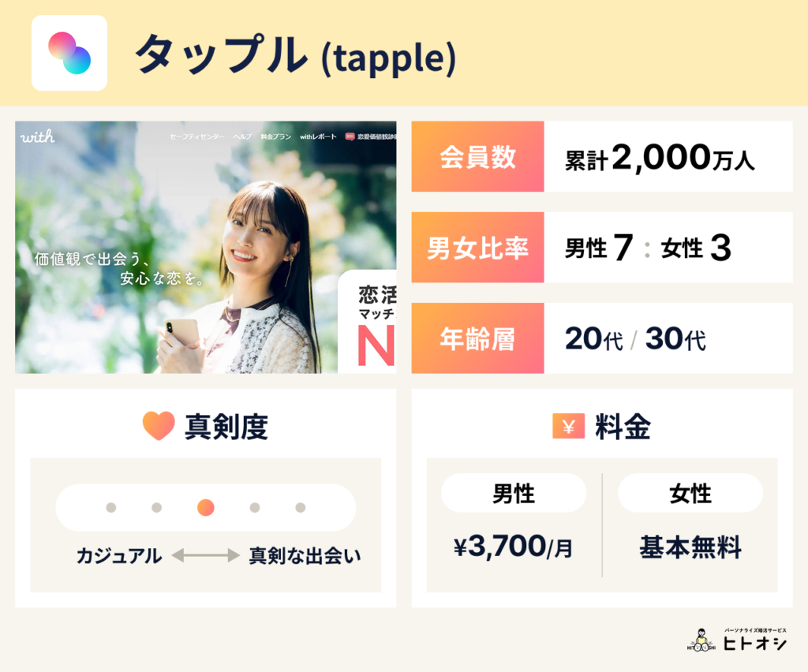Click the 女性 price pill label
Image resolution: width=808 pixels, height=672 pixels.
point(690,493)
